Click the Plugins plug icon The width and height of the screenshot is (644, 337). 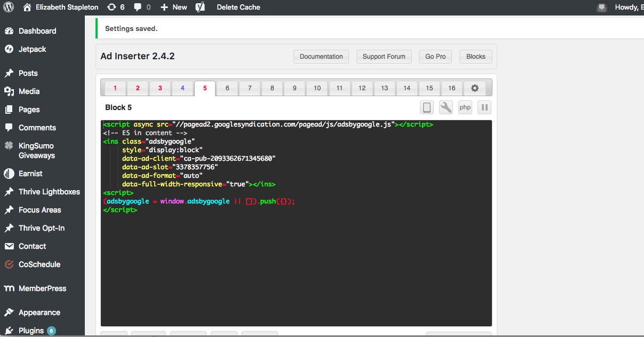[x=9, y=331]
